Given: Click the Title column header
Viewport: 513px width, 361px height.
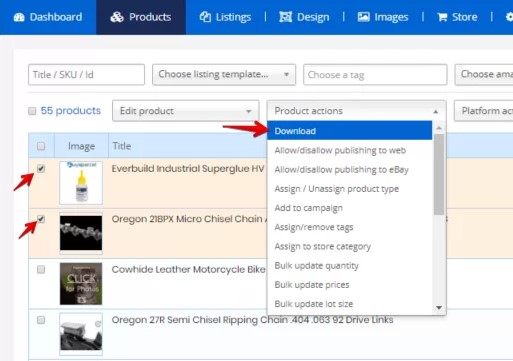Looking at the screenshot, I should tap(122, 146).
